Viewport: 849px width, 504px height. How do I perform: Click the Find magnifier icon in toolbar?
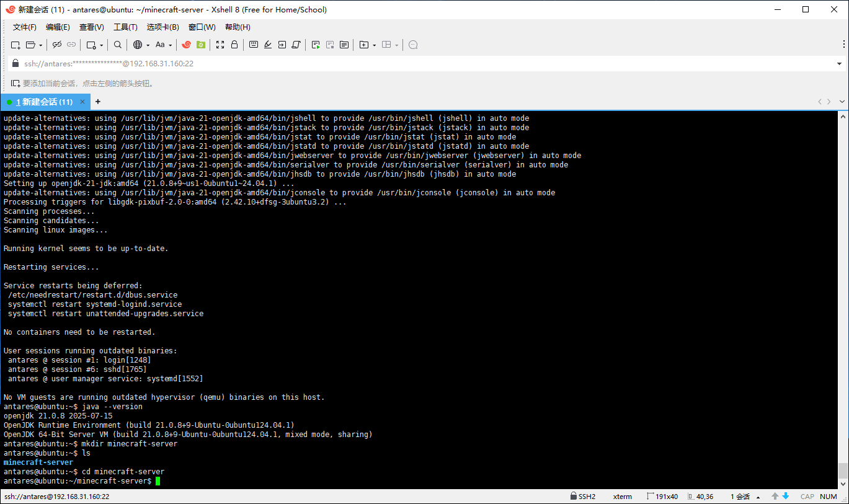tap(118, 45)
